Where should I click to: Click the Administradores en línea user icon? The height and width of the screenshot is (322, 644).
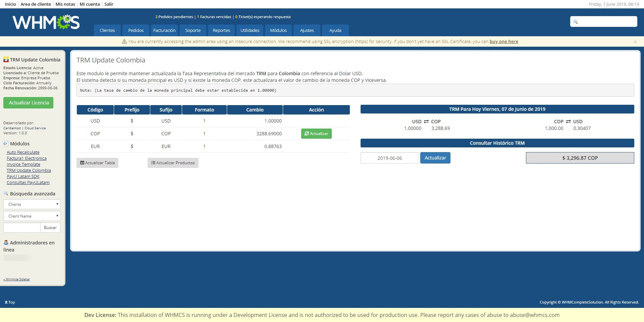(6, 242)
